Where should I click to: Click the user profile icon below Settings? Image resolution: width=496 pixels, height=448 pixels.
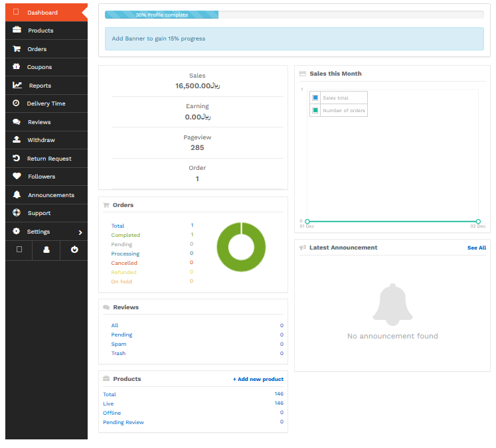pyautogui.click(x=46, y=250)
